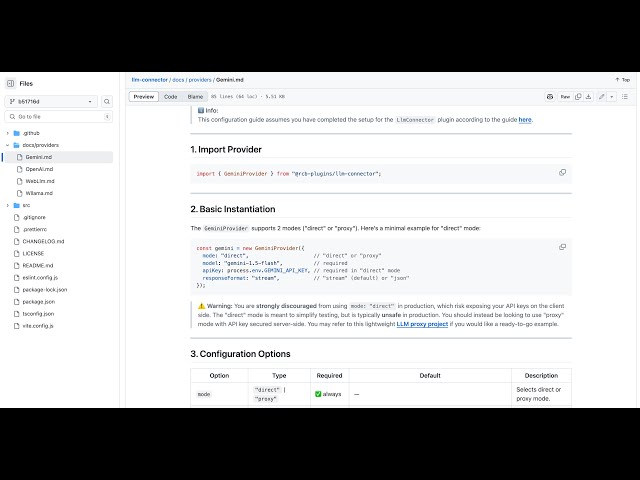Click the 'Default' column header
The width and height of the screenshot is (640, 480).
[x=430, y=376]
